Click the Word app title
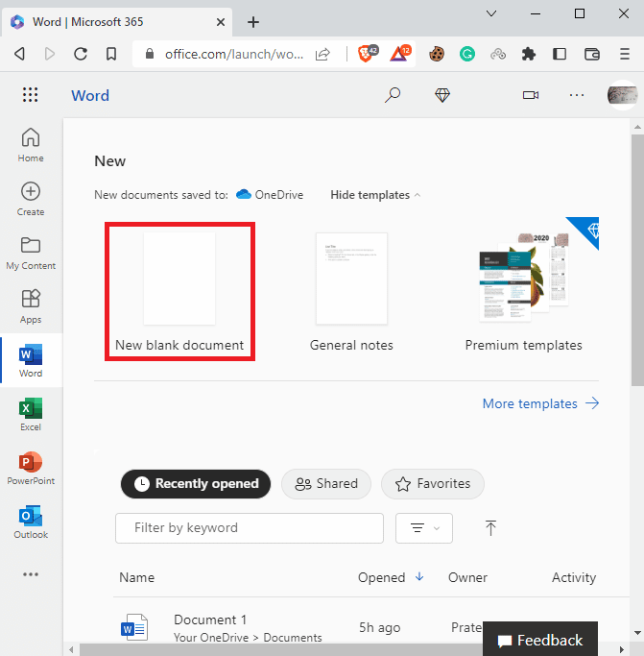Image resolution: width=644 pixels, height=656 pixels. (x=90, y=95)
